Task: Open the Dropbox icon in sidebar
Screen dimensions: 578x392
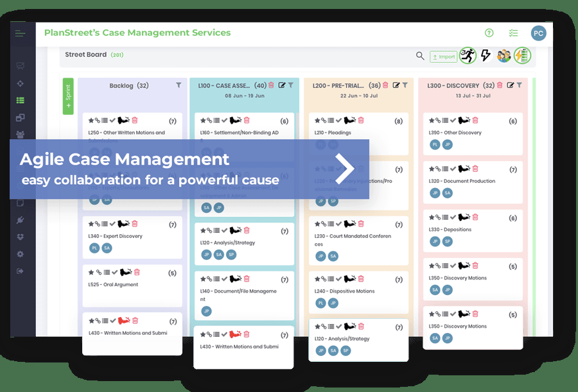Action: [x=21, y=237]
